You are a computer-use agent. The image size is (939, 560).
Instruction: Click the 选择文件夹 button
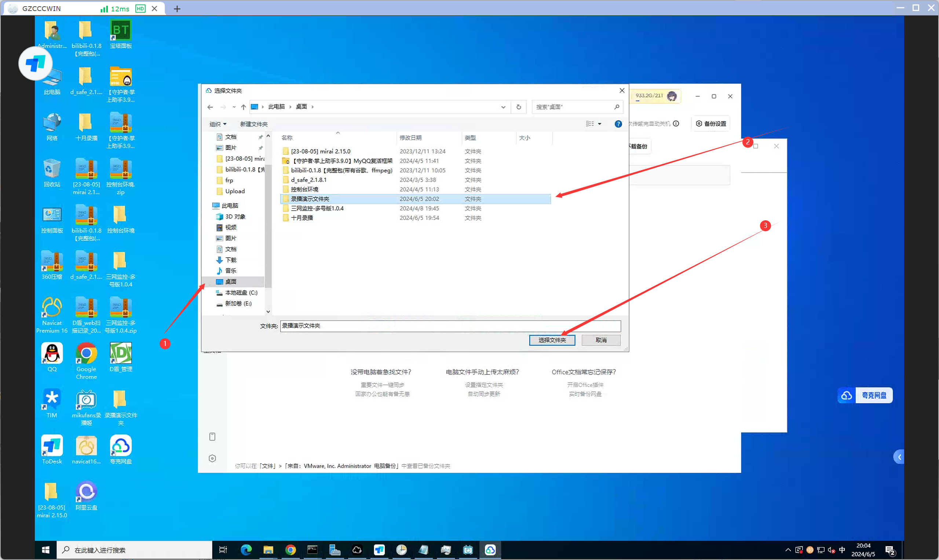pos(552,340)
